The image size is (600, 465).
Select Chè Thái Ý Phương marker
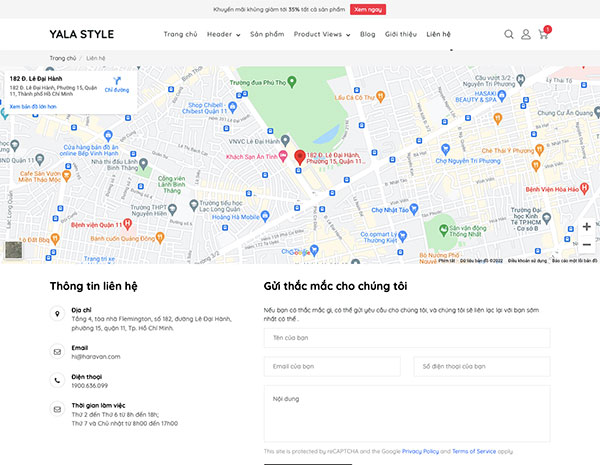pos(539,150)
